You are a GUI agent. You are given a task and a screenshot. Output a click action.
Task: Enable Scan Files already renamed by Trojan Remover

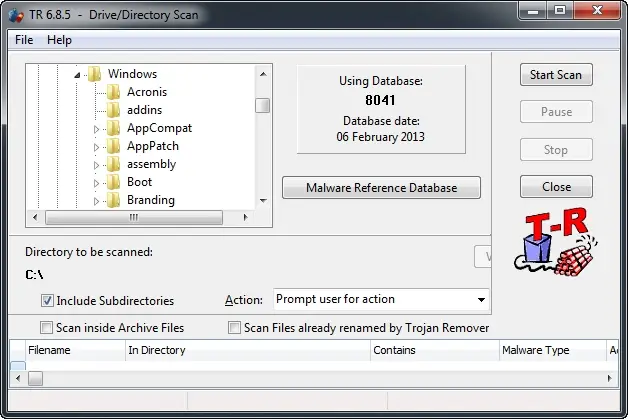[x=234, y=328]
